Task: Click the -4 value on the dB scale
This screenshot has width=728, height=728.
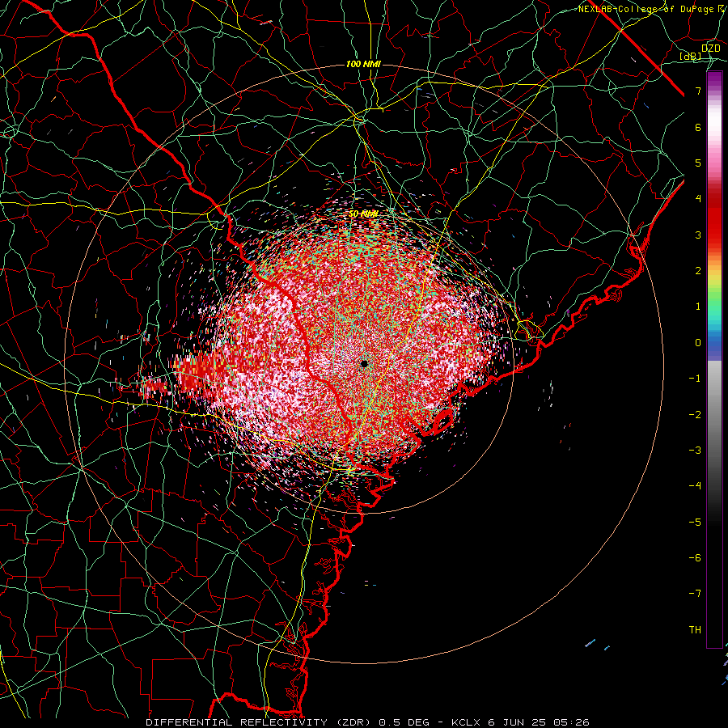Action: click(x=695, y=486)
